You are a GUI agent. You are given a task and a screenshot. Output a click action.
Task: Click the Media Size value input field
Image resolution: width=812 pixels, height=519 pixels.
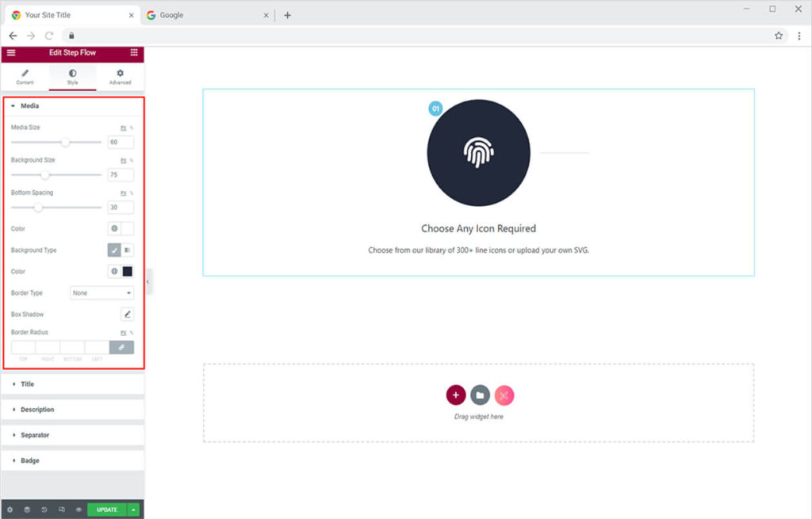click(x=121, y=143)
